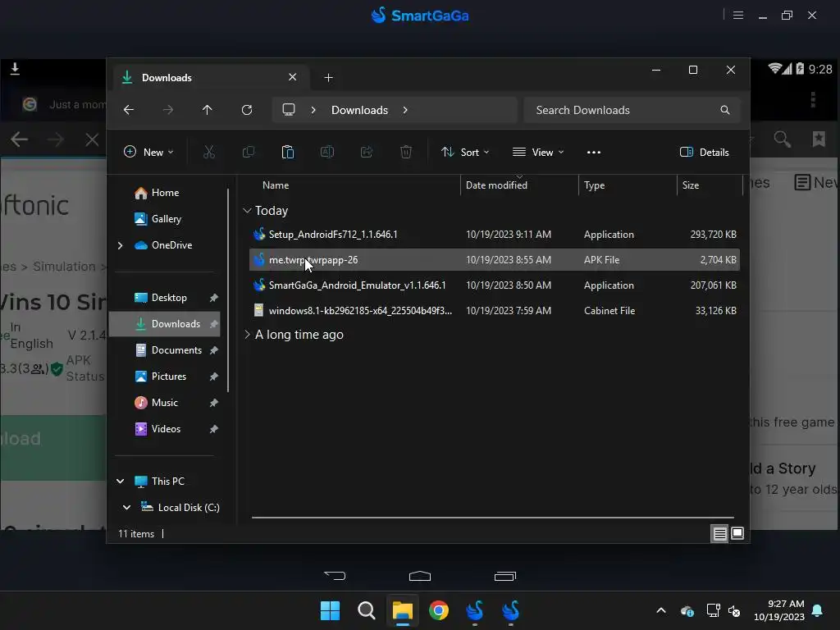Screen dimensions: 840x630
Task: Click the This PC monitor icon in address bar
Action: [x=289, y=110]
